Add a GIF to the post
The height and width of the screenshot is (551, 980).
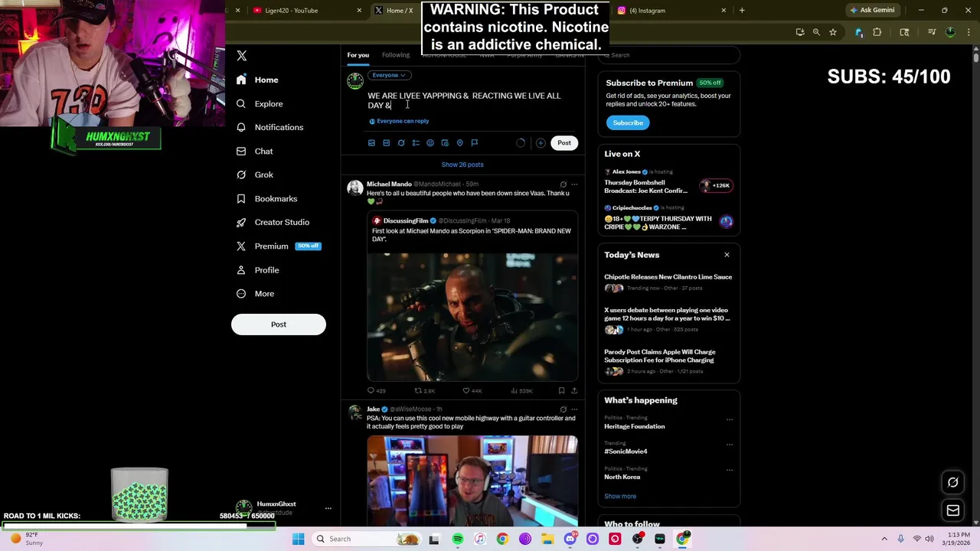(x=386, y=143)
